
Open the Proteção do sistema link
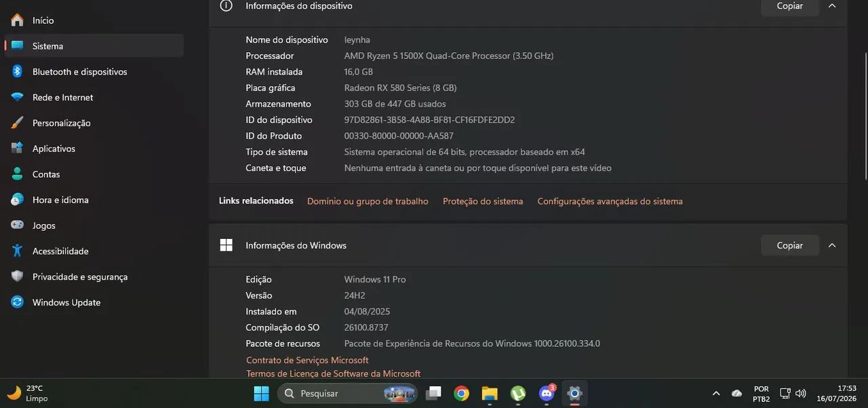pos(483,201)
